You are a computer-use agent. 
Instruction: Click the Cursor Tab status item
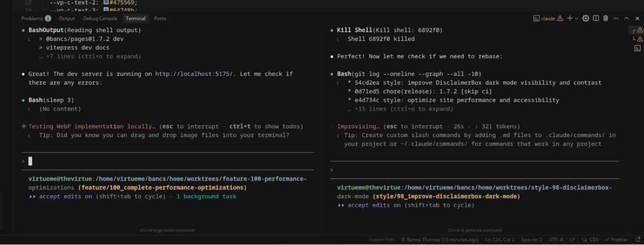381,239
